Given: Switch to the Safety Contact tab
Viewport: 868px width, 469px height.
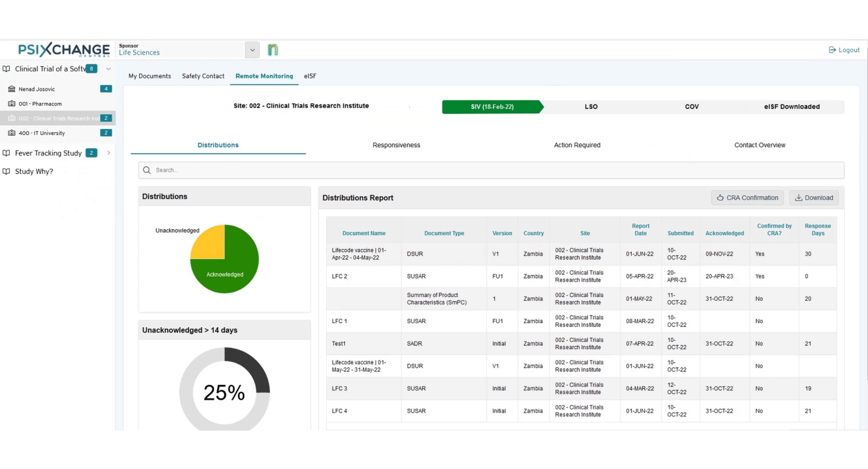Looking at the screenshot, I should [x=203, y=76].
